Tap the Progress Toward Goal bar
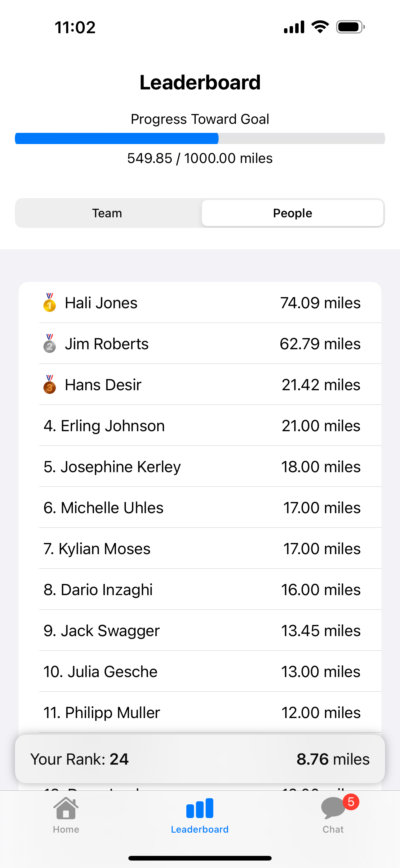Image resolution: width=400 pixels, height=868 pixels. pyautogui.click(x=200, y=138)
